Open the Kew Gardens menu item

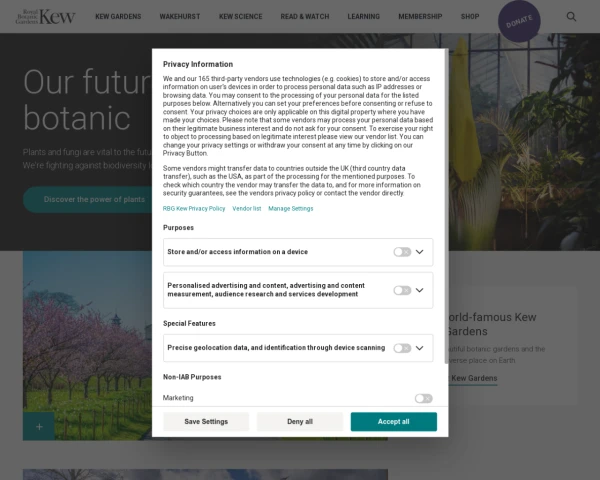(x=118, y=17)
